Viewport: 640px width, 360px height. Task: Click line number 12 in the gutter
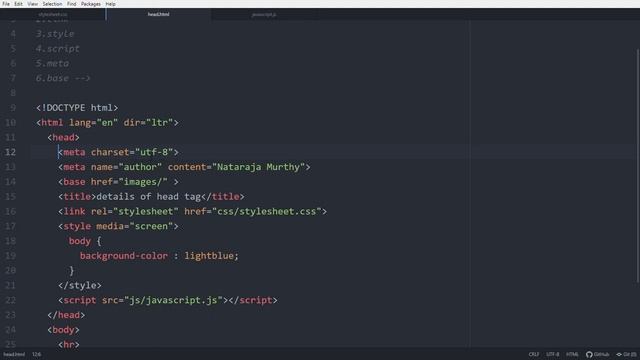pos(11,152)
